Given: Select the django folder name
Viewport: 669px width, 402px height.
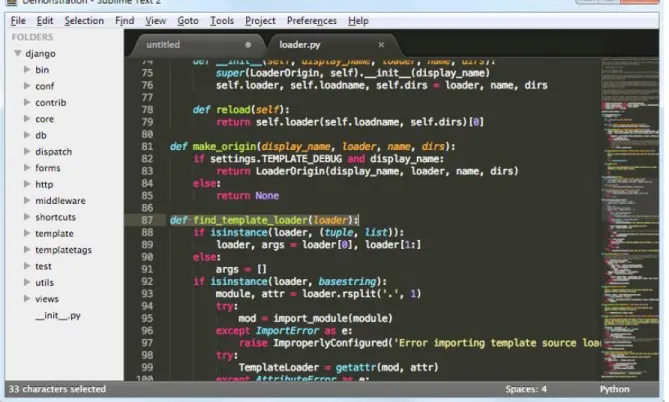Looking at the screenshot, I should click(x=40, y=54).
